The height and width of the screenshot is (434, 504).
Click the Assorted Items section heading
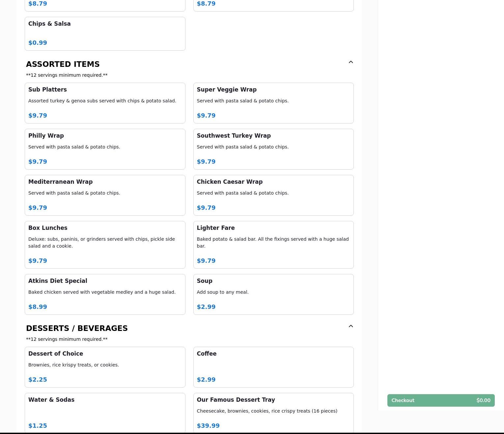tap(63, 64)
